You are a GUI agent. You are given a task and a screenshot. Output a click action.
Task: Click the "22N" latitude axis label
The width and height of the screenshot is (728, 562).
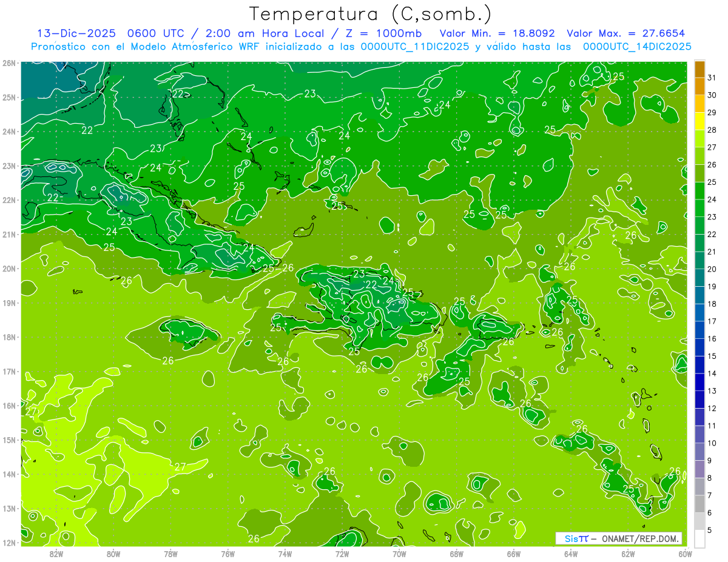(x=9, y=200)
